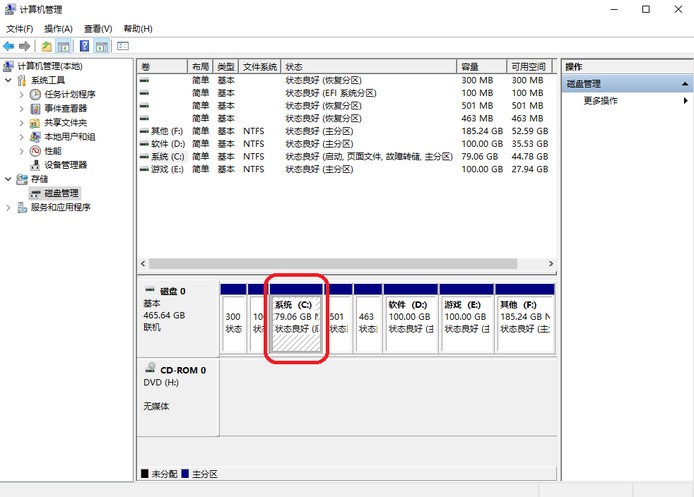
Task: Click Task Scheduler clock icon in tree
Action: [35, 94]
